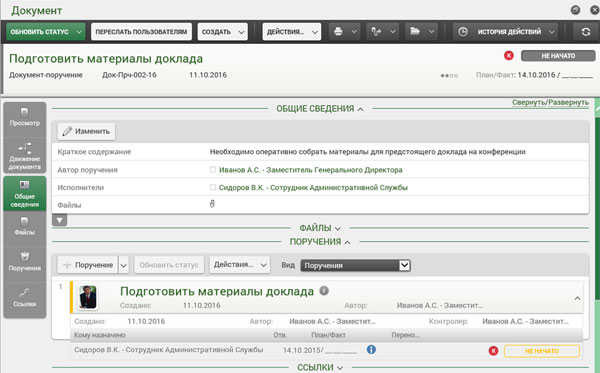Open the Файлы sidebar tab
The image size is (600, 373).
(x=25, y=227)
